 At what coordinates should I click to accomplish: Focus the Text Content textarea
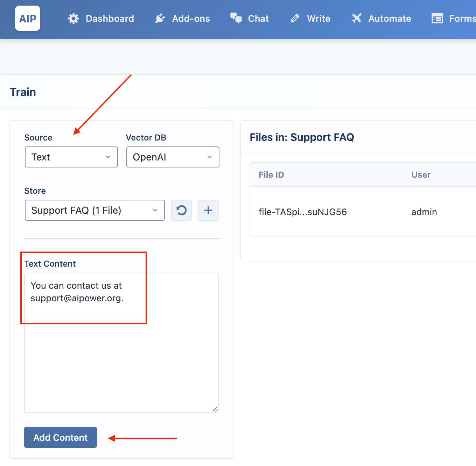121,343
